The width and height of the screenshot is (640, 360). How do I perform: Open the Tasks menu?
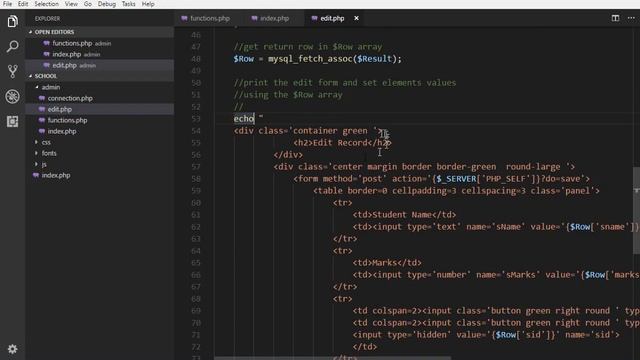129,4
